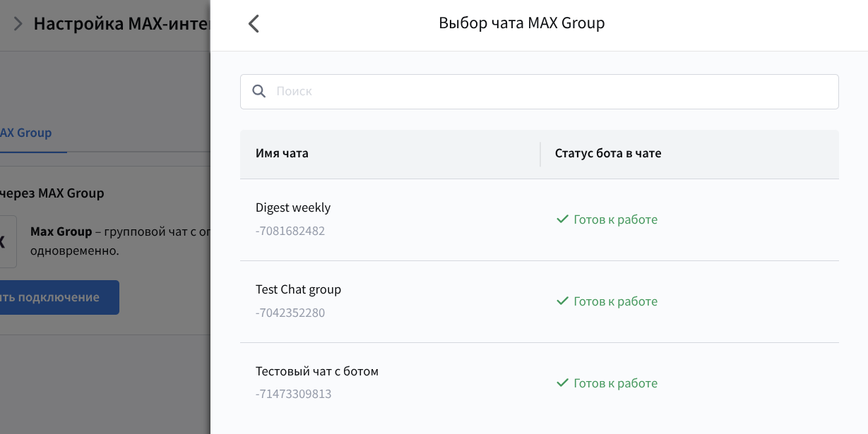Click chat ID -7042352280
This screenshot has width=868, height=434.
(290, 313)
